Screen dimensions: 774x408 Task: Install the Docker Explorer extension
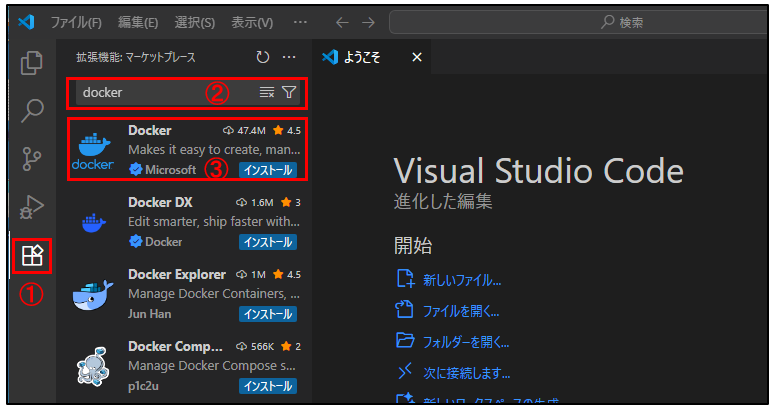[268, 314]
